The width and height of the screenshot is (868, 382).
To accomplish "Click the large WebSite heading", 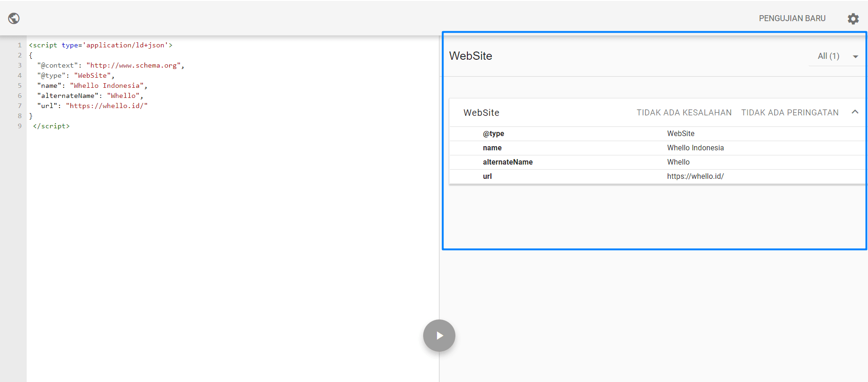I will point(470,56).
